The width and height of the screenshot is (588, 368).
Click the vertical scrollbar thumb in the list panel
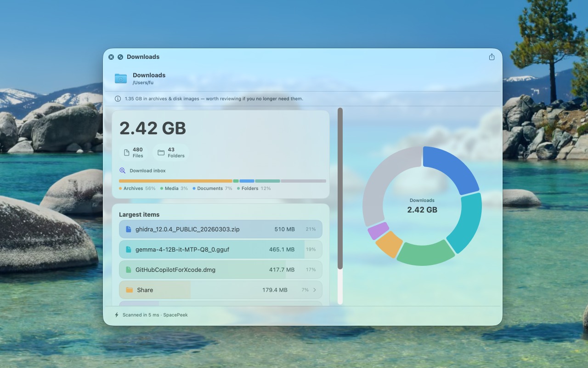tap(340, 189)
